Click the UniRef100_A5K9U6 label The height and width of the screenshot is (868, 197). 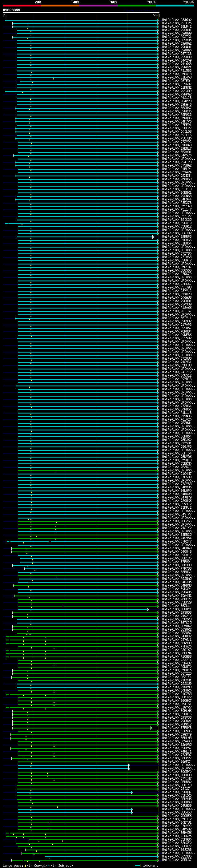tap(177, 799)
